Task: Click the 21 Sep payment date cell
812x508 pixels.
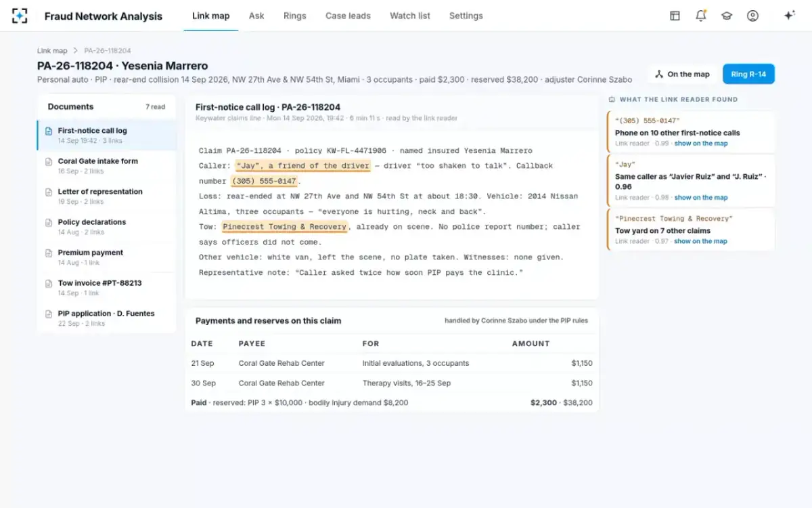Action: 202,363
